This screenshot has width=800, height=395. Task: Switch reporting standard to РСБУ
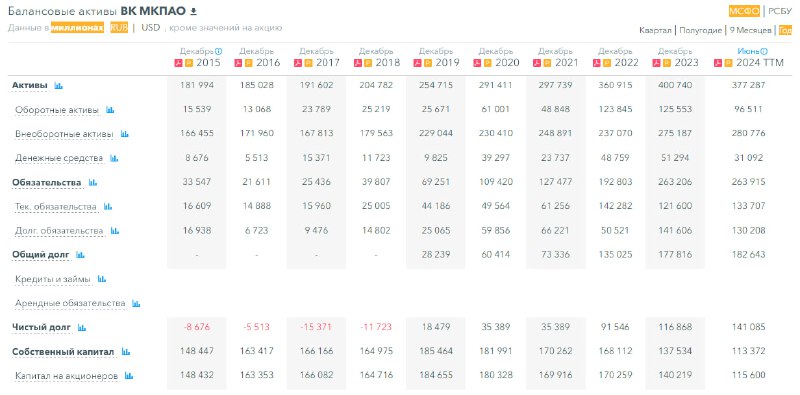click(x=780, y=11)
